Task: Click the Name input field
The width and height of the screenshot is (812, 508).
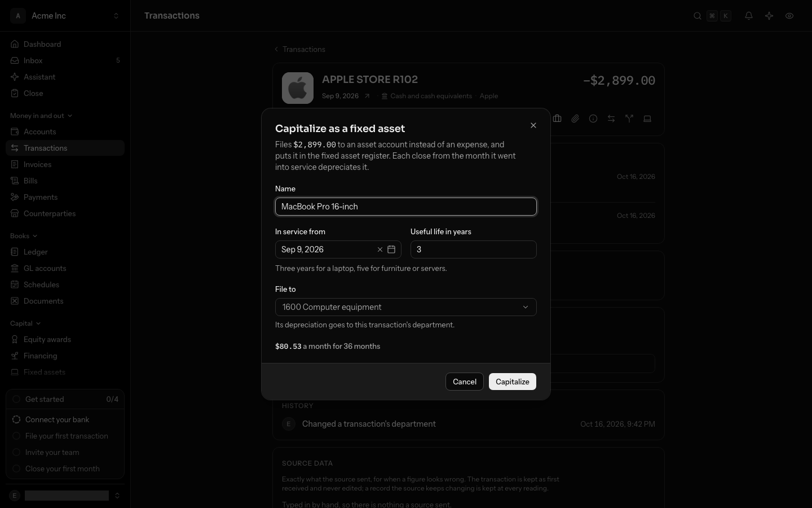Action: 406,207
